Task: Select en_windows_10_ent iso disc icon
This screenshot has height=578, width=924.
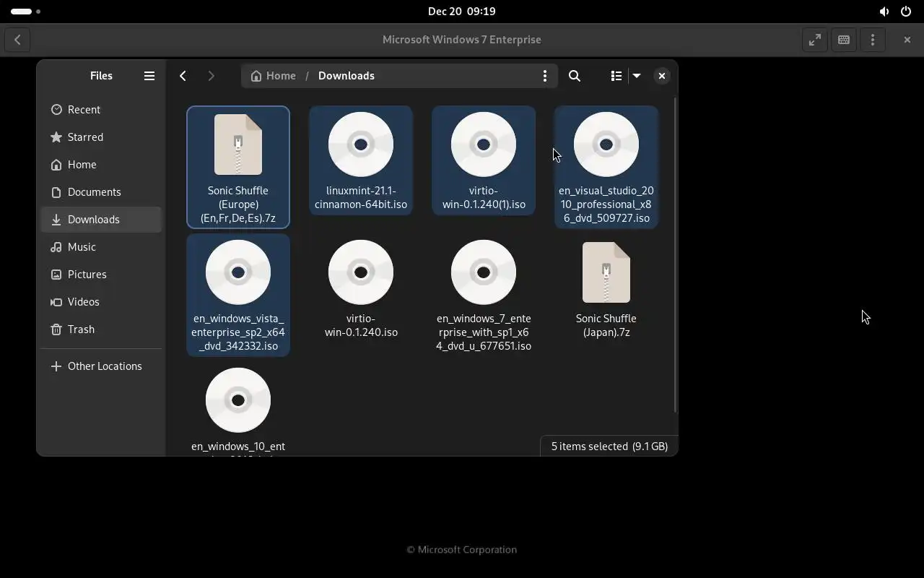Action: click(x=238, y=400)
